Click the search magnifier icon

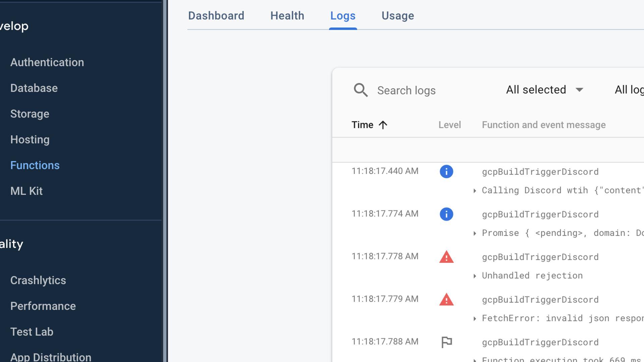pos(361,90)
